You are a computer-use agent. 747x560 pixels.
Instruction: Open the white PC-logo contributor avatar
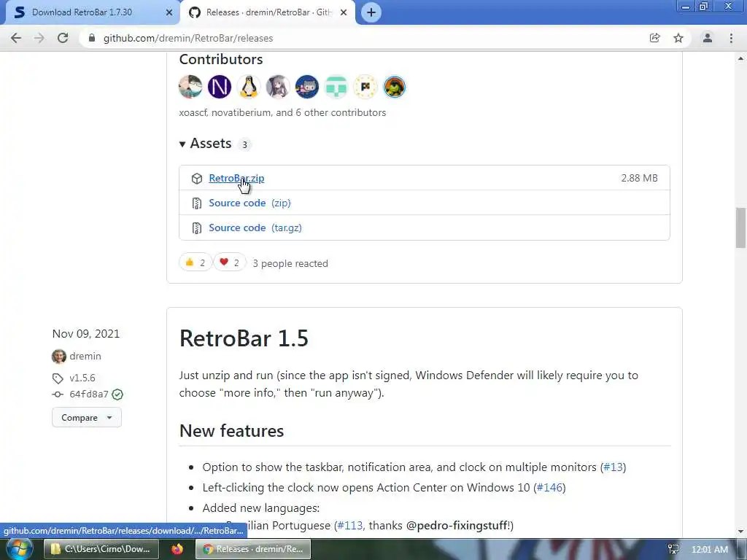[365, 87]
